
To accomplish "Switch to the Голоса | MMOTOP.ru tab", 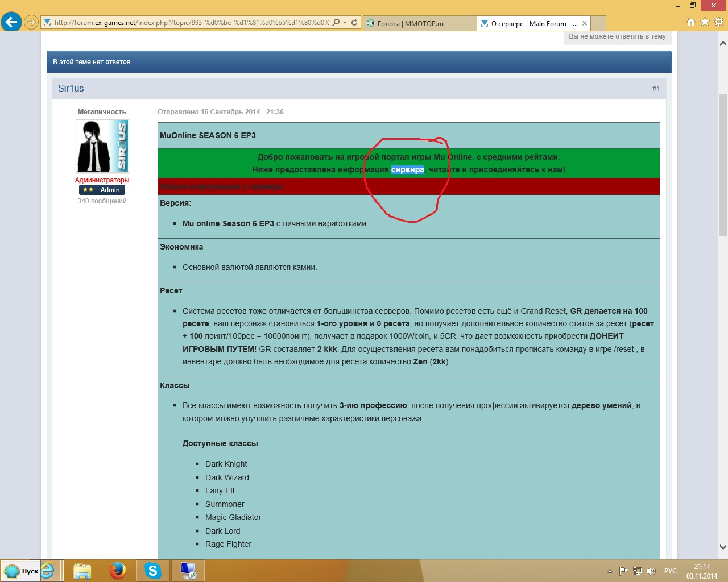I will pos(420,23).
